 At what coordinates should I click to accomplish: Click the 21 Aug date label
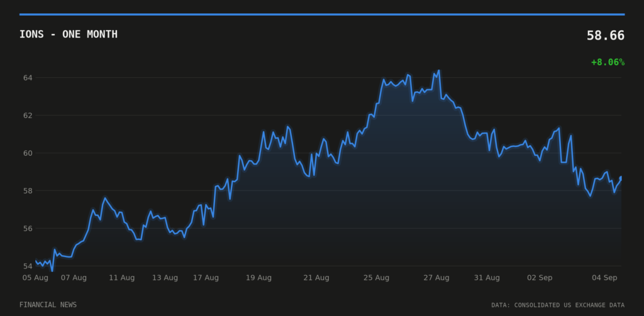coord(316,278)
